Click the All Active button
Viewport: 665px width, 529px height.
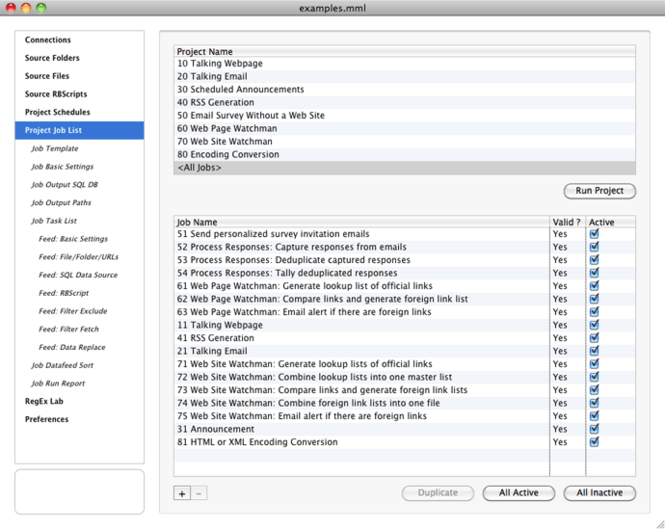518,493
